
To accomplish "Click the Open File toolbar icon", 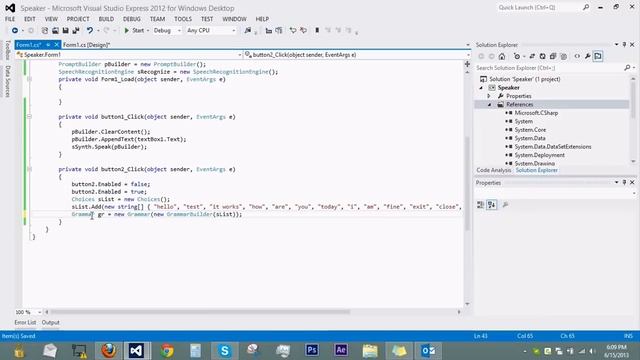I will (55, 31).
